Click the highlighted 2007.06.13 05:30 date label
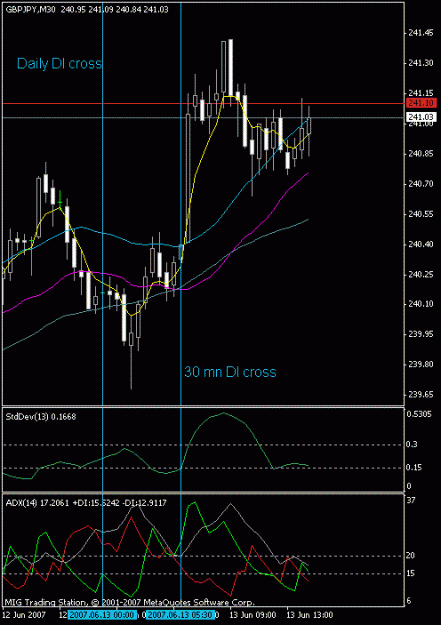The image size is (441, 625). 180,615
